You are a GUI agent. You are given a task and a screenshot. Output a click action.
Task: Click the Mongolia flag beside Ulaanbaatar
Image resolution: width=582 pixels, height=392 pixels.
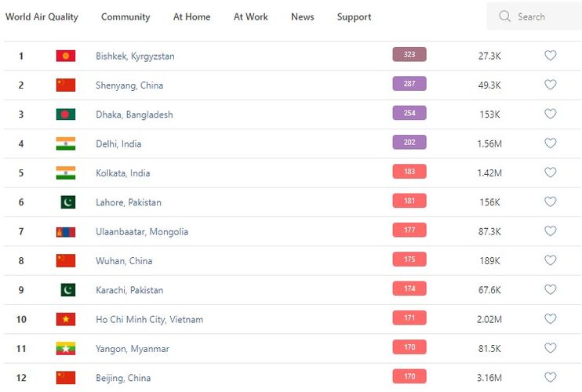pyautogui.click(x=66, y=231)
